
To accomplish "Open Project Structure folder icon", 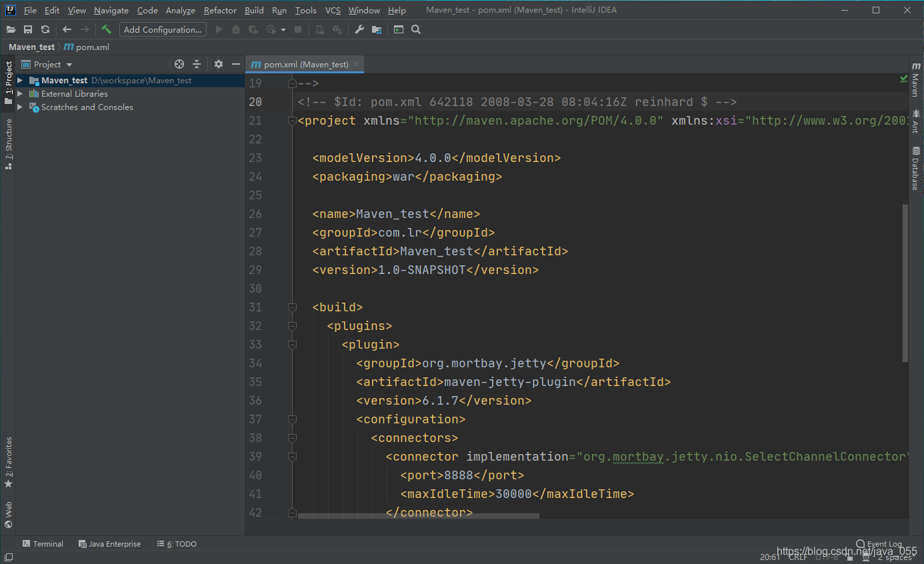I will (377, 29).
